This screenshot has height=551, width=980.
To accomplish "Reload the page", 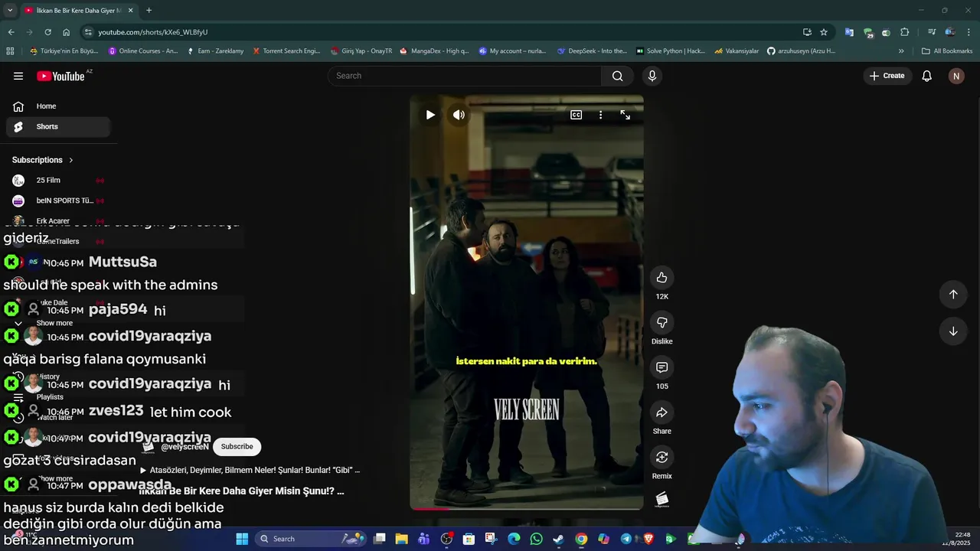I will 47,32.
